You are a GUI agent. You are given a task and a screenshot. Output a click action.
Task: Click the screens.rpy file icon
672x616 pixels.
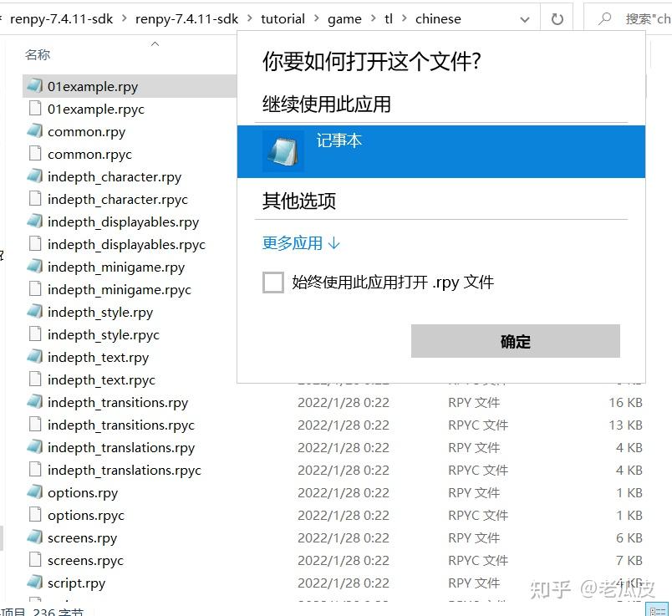click(x=33, y=537)
